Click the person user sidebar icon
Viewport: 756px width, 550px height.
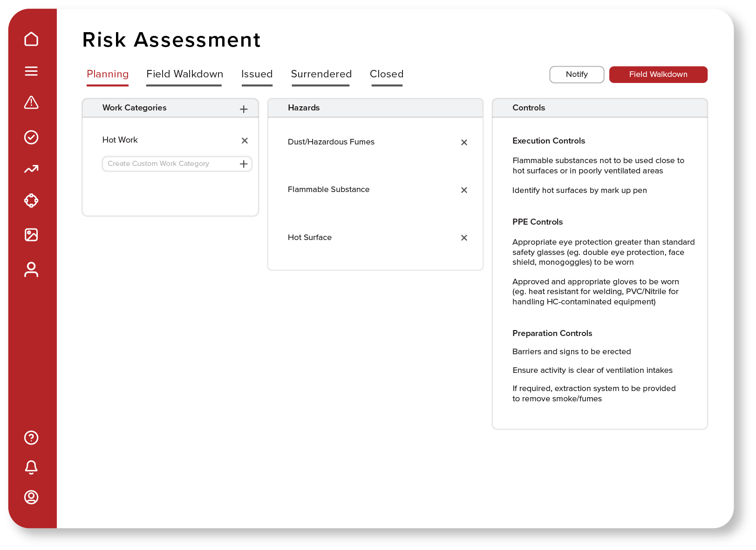[31, 269]
